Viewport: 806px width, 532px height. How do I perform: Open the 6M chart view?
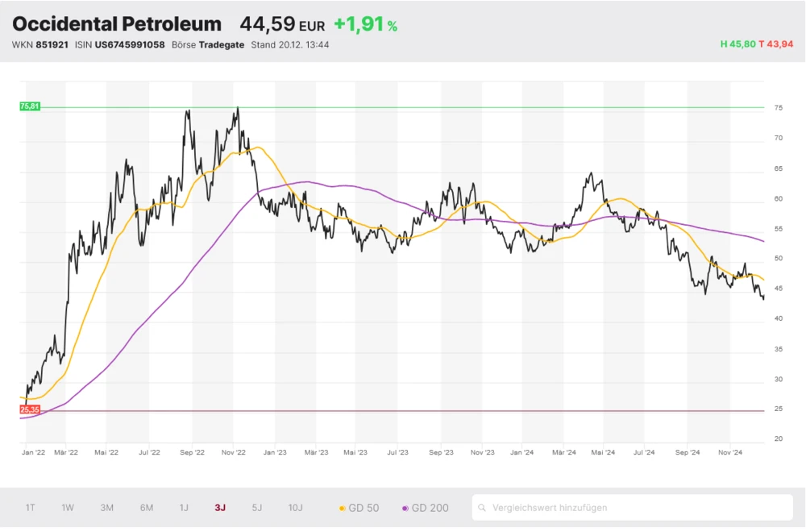pos(146,508)
